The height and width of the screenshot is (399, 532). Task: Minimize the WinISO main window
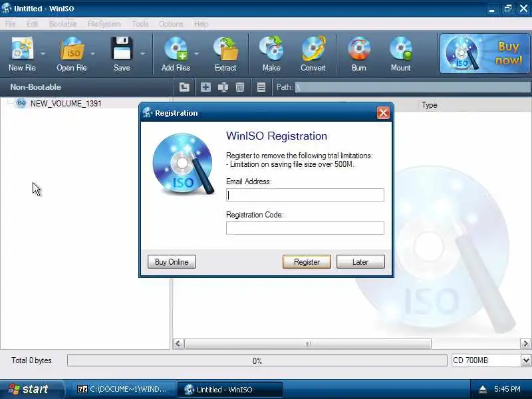pos(491,9)
